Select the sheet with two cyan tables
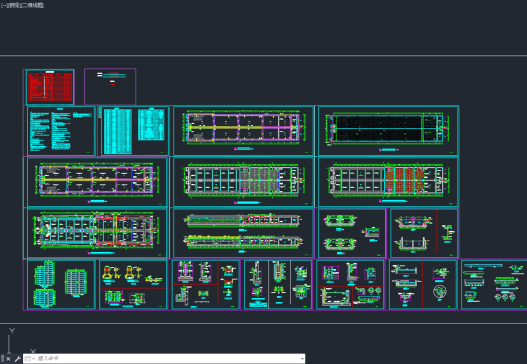This screenshot has height=364, width=527. tap(134, 131)
